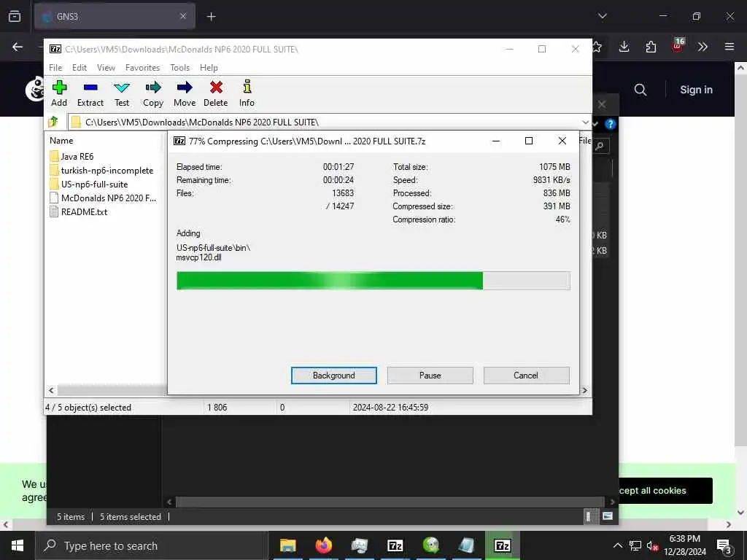Open a new browser tab
Screen dimensions: 747x560
pos(211,17)
